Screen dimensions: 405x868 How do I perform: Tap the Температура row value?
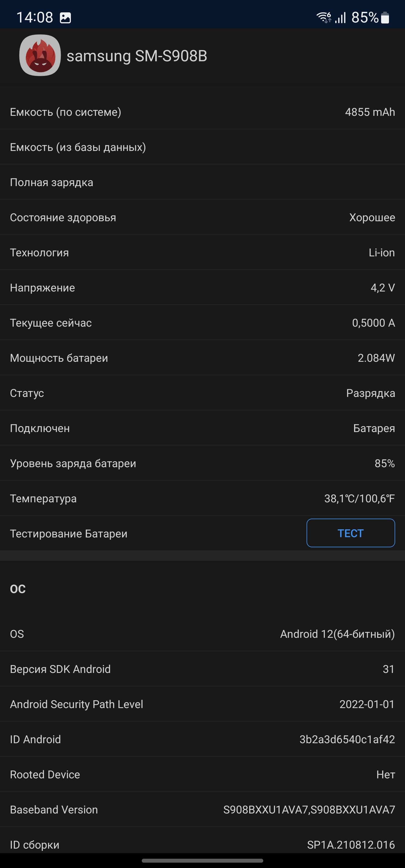[x=359, y=498]
